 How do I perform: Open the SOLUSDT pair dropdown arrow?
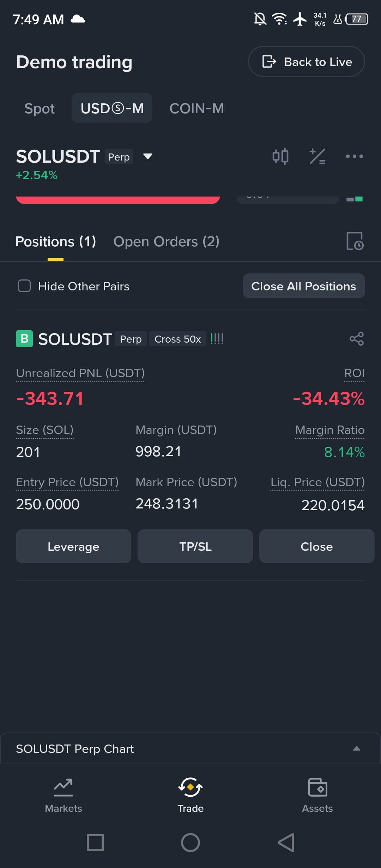coord(147,156)
